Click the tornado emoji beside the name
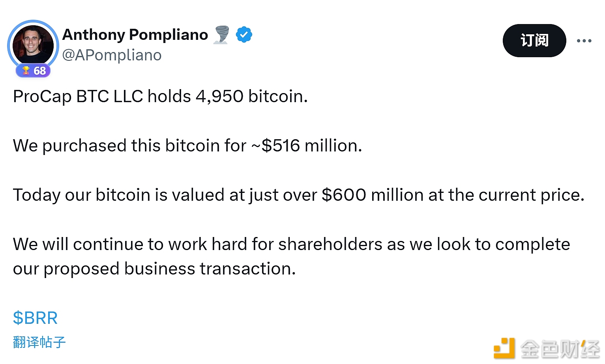The image size is (605, 364). click(x=221, y=35)
